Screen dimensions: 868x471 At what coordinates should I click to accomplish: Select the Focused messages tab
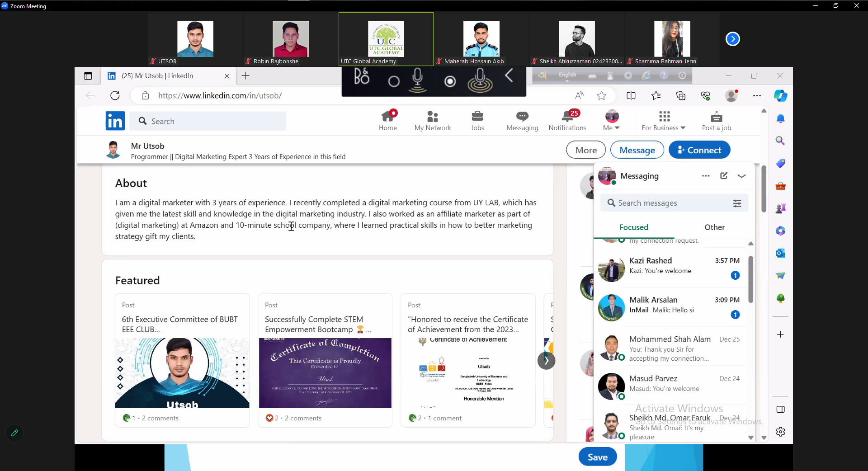[633, 227]
